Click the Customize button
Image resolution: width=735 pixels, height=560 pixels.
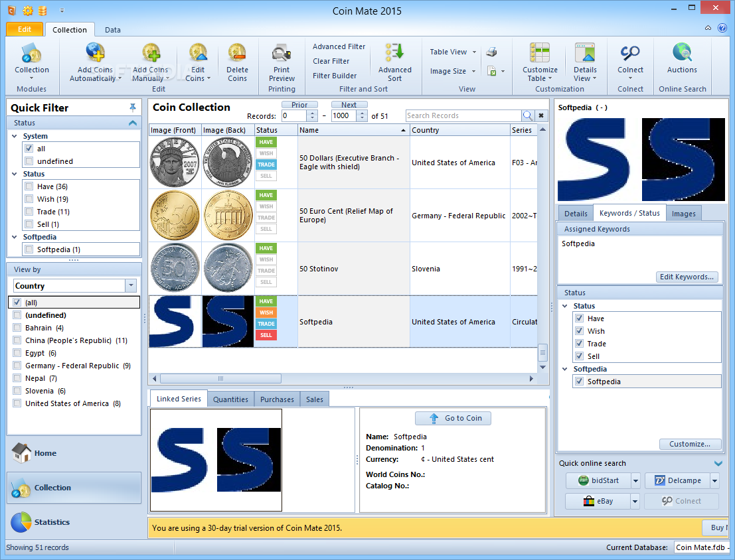(x=690, y=444)
